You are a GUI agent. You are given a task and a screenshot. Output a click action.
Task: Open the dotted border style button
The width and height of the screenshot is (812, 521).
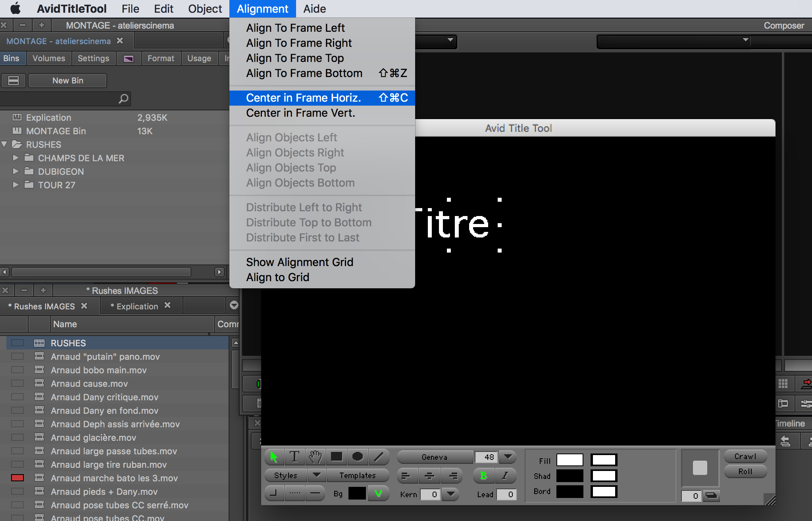point(294,494)
